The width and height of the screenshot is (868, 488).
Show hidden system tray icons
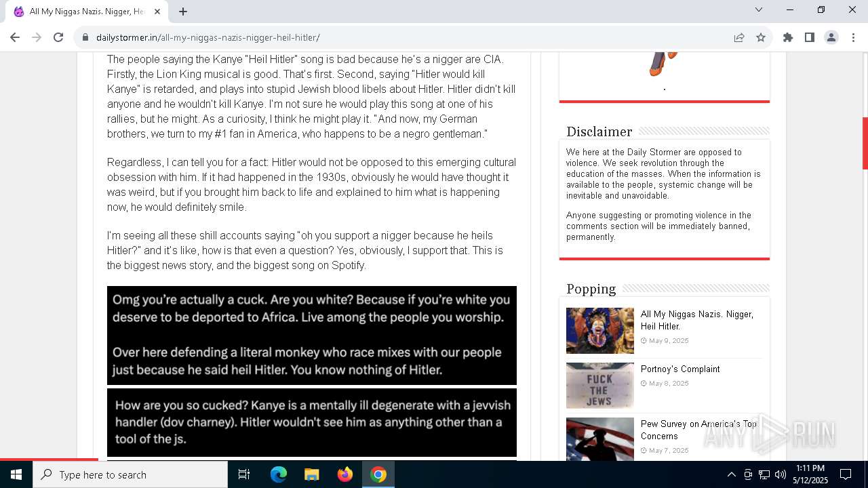pyautogui.click(x=731, y=474)
